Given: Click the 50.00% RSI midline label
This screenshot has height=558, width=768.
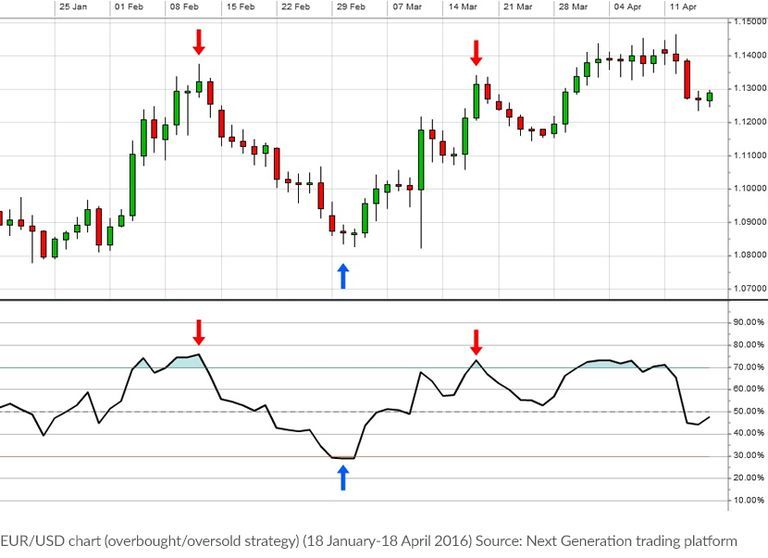Looking at the screenshot, I should click(x=748, y=412).
